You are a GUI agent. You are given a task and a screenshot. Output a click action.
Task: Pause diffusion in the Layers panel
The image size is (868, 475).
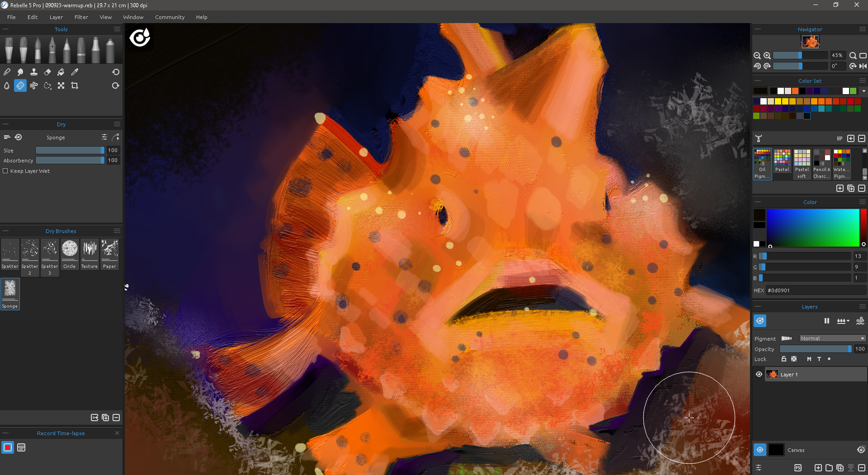click(827, 321)
